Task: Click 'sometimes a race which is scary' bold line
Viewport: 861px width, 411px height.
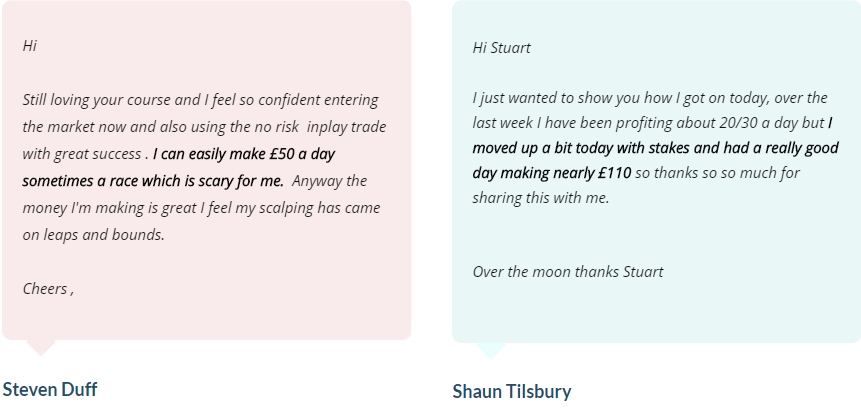Action: click(153, 181)
